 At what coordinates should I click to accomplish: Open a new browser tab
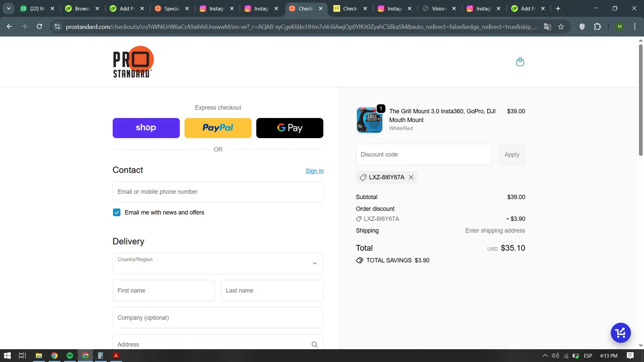[x=558, y=9]
